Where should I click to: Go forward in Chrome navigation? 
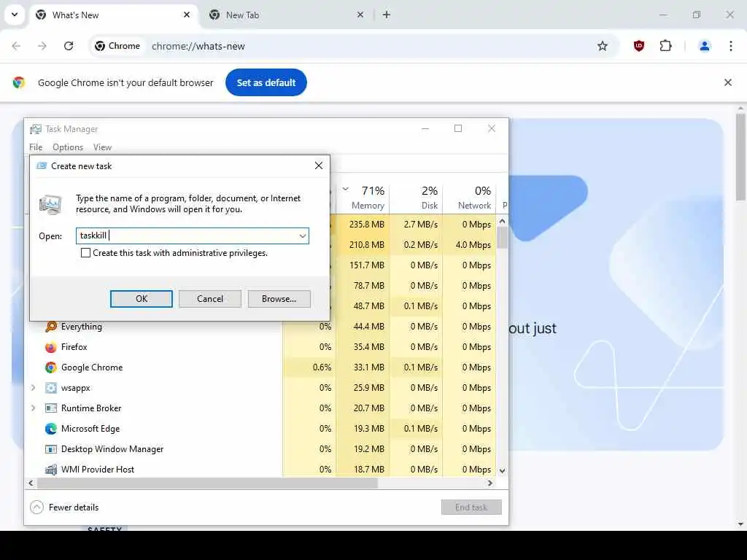tap(42, 46)
